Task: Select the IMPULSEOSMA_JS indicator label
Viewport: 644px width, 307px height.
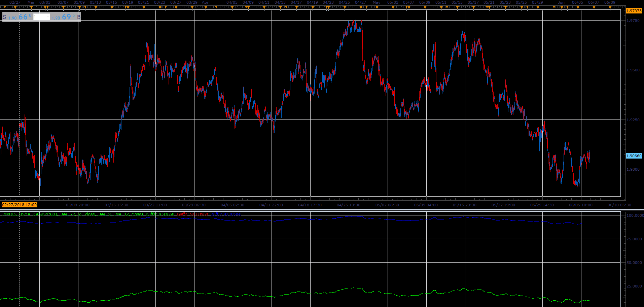Action: [x=72, y=214]
